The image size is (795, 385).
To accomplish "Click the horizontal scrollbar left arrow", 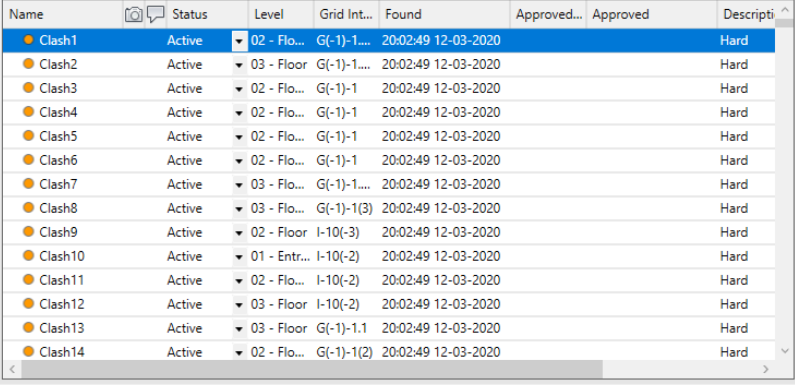I will 12,369.
